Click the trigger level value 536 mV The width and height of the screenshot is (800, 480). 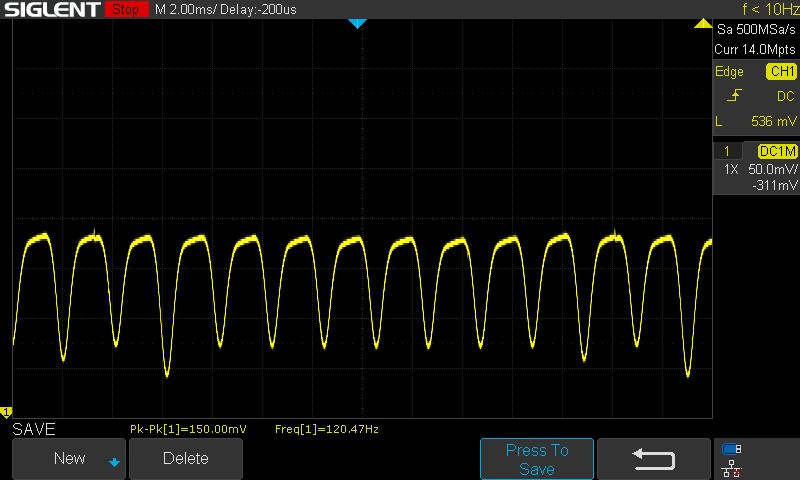click(773, 121)
